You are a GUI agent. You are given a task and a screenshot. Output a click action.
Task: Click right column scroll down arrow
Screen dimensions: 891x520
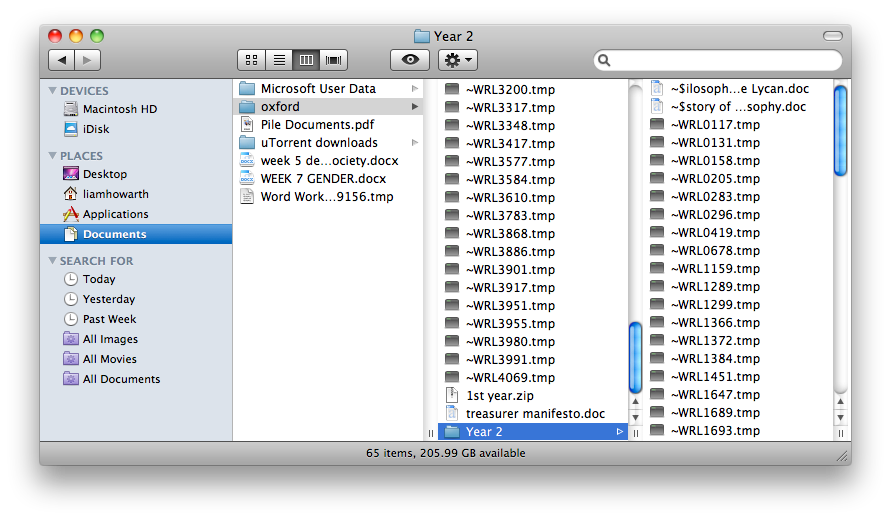[x=840, y=417]
